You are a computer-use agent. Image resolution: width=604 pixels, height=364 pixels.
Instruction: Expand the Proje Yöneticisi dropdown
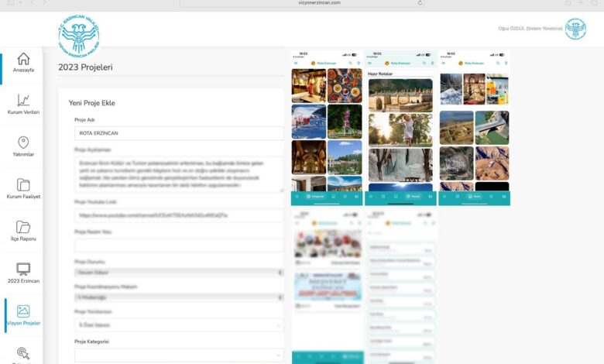pos(179,325)
